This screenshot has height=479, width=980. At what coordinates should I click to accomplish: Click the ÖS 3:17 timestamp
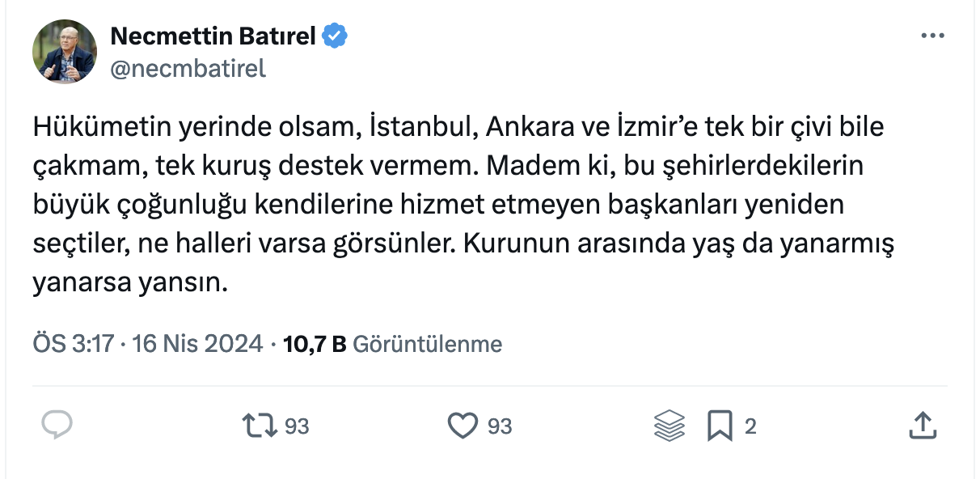tap(73, 344)
